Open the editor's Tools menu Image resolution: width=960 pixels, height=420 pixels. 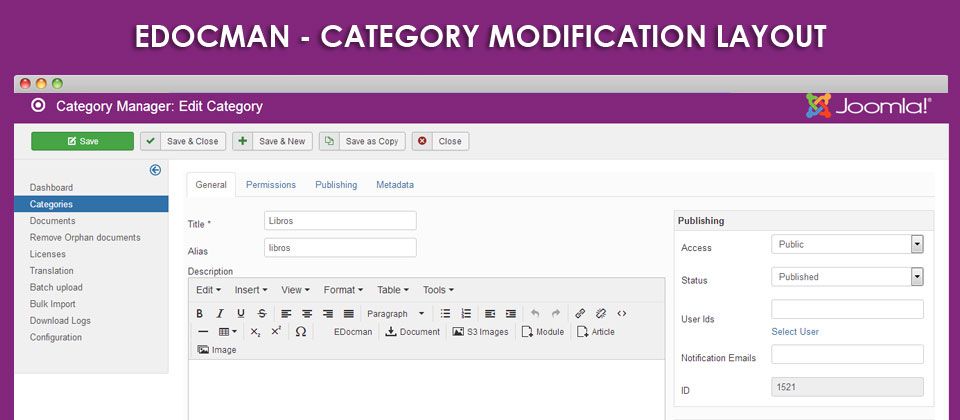438,290
